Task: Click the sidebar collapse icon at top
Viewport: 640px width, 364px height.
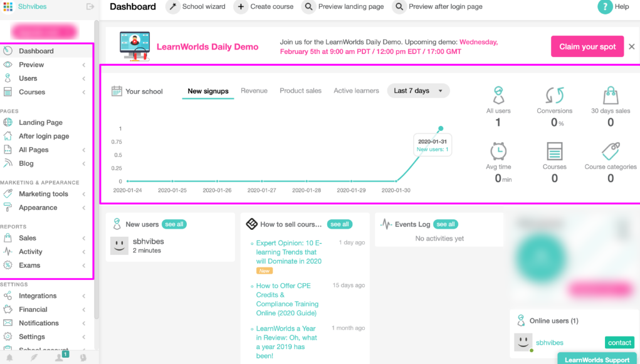Action: coord(90,7)
